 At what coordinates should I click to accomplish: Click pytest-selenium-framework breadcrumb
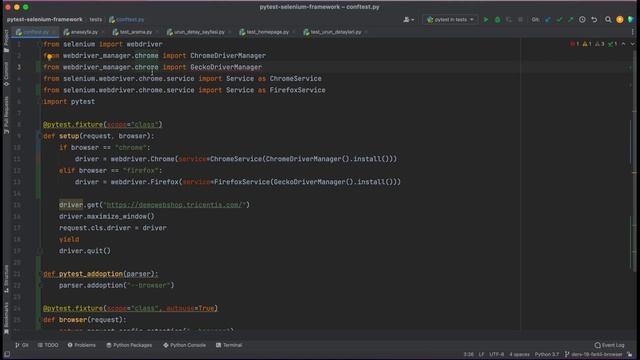coord(44,20)
